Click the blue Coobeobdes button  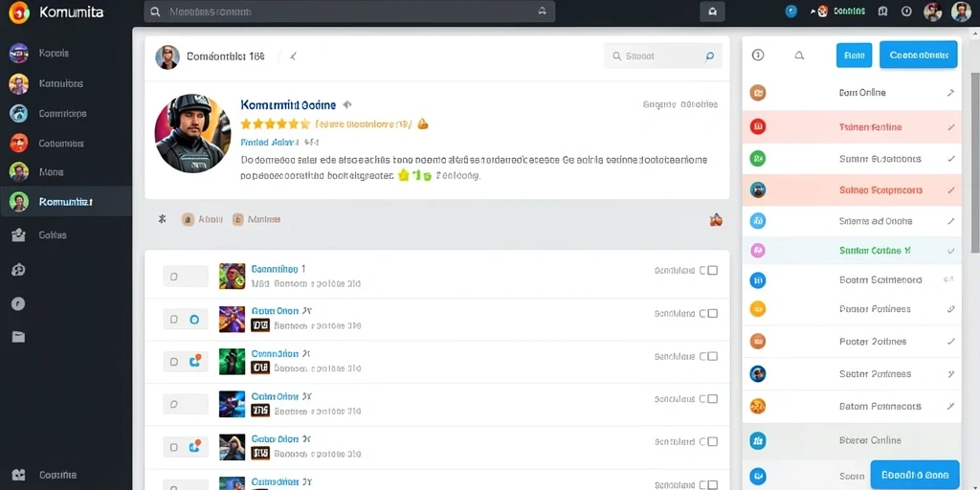coord(918,55)
